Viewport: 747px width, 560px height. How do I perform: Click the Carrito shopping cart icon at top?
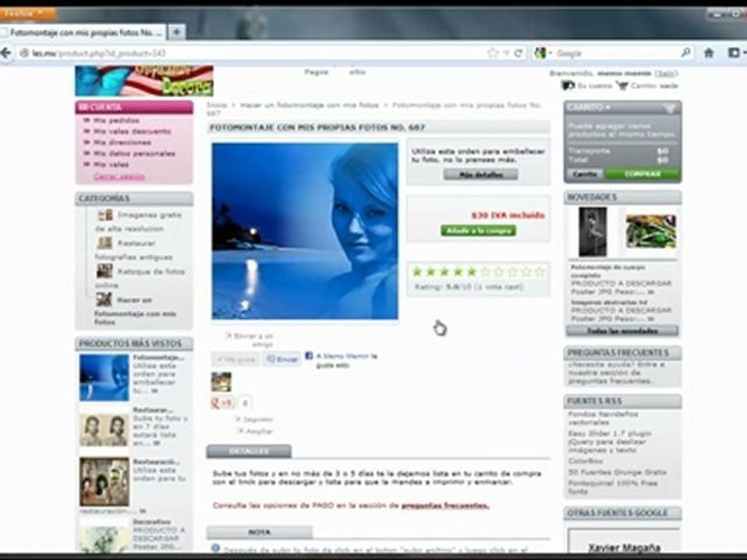tap(622, 86)
